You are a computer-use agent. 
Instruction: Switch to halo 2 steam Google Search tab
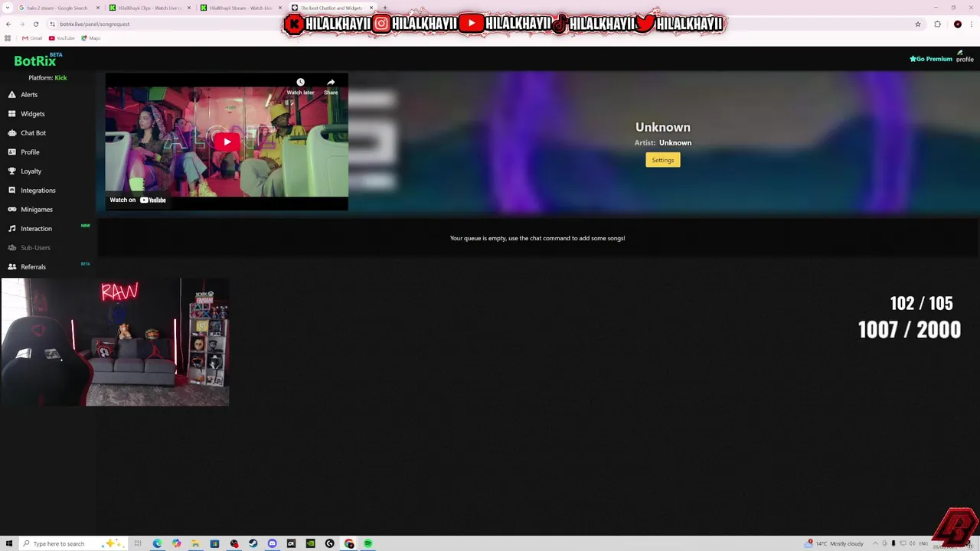[x=57, y=8]
